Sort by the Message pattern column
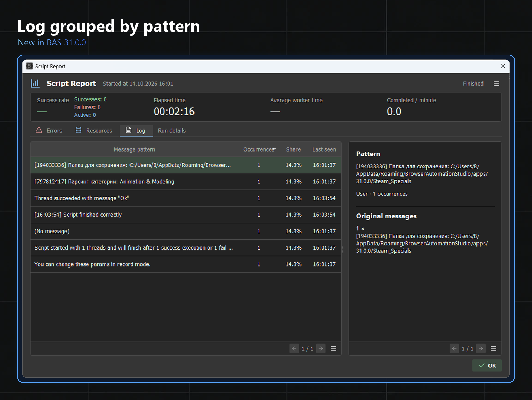 click(x=134, y=149)
